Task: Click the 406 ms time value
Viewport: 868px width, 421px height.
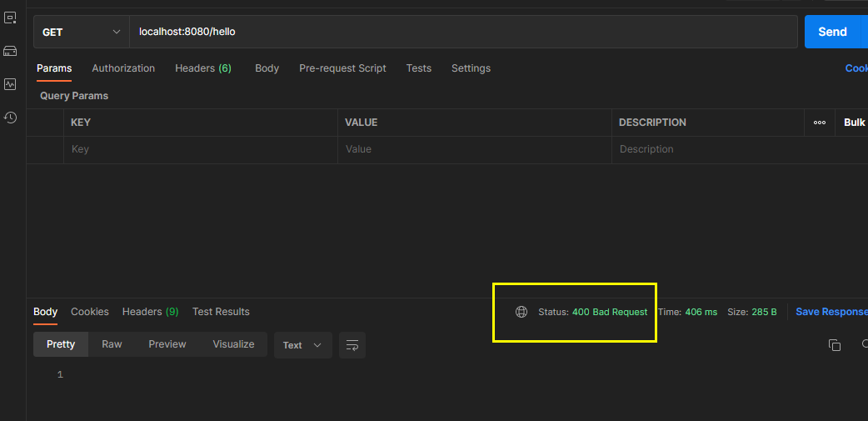Action: 701,312
